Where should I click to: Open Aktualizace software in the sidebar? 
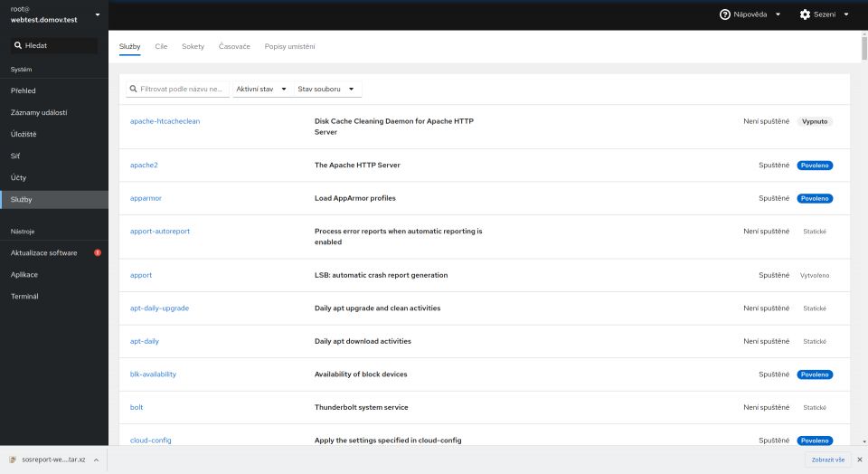click(54, 252)
